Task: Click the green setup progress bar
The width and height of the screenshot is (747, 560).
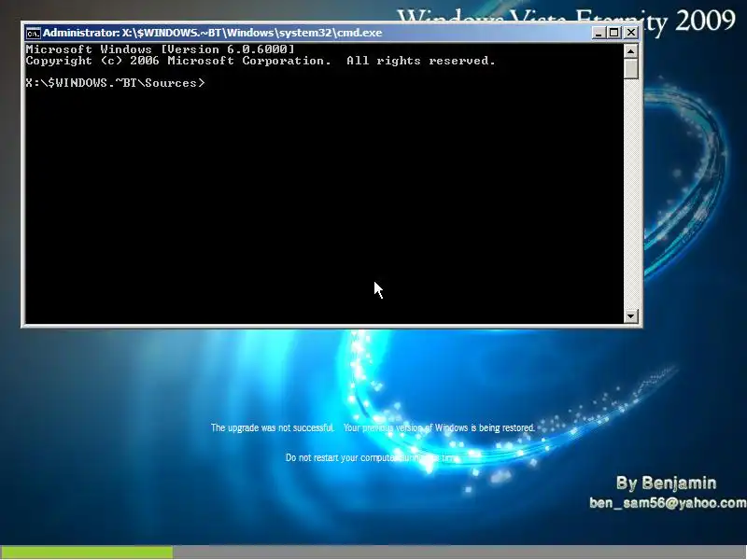Action: point(87,552)
